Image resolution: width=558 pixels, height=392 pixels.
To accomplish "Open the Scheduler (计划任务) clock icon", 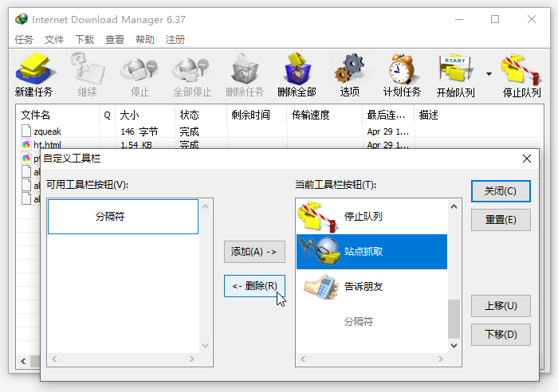I will (402, 69).
